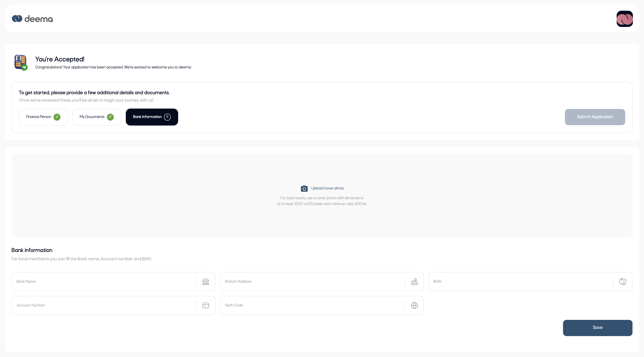
Task: Click the Save button
Action: click(x=597, y=328)
